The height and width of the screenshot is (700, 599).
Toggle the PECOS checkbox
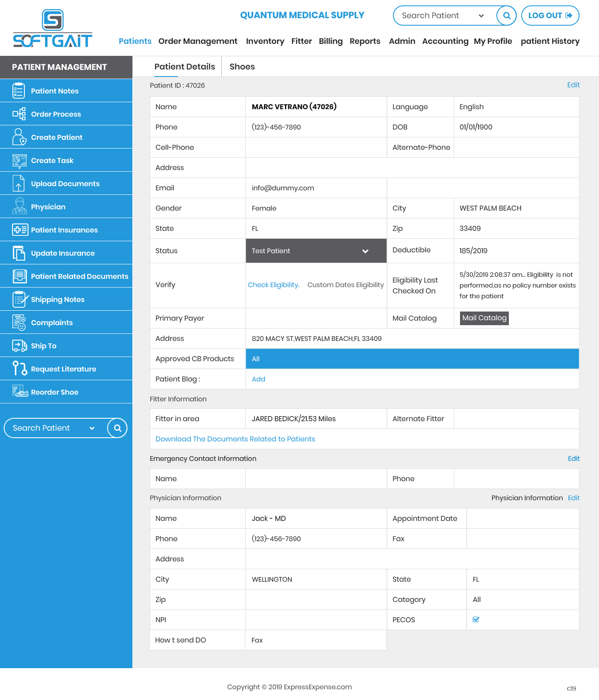pyautogui.click(x=476, y=619)
